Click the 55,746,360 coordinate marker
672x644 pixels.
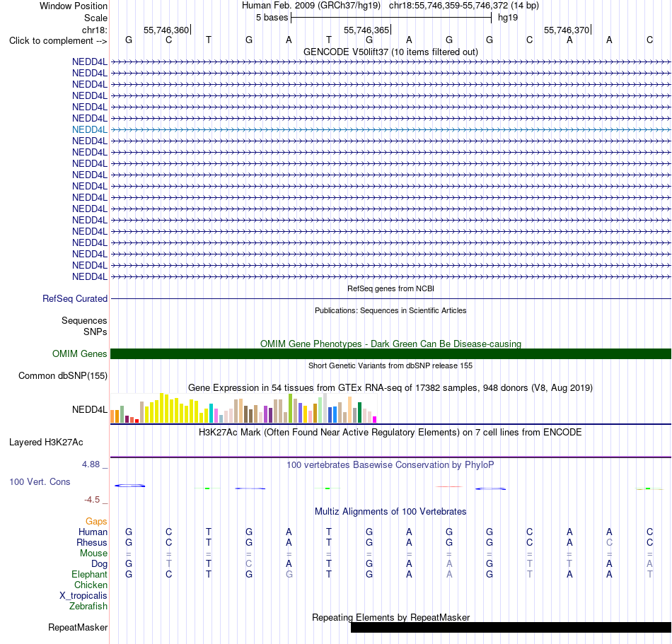coord(166,30)
